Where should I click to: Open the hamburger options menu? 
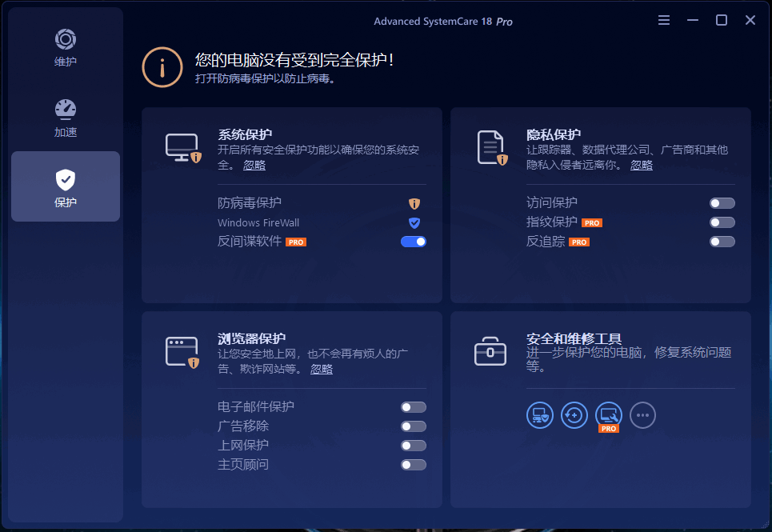pos(664,20)
